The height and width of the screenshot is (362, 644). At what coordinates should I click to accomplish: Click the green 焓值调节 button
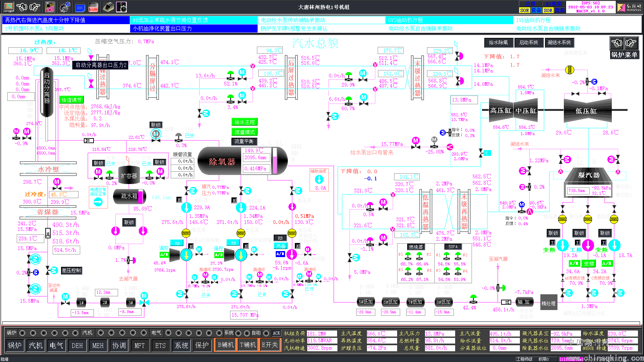[x=71, y=100]
